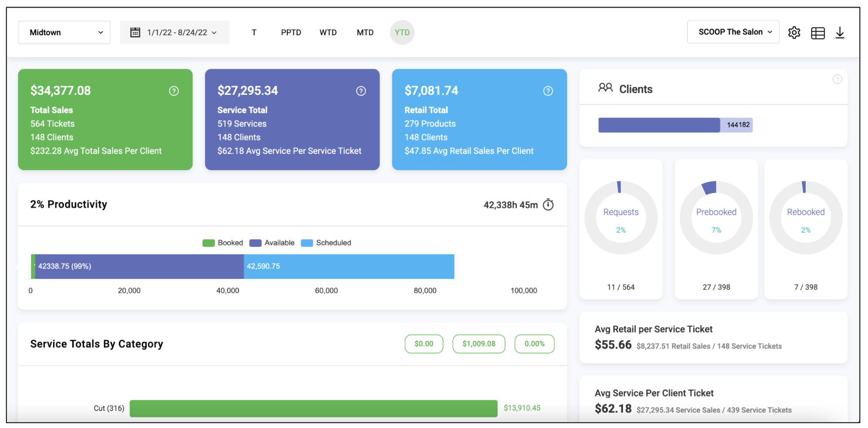Show help for Retail Total card

[548, 91]
